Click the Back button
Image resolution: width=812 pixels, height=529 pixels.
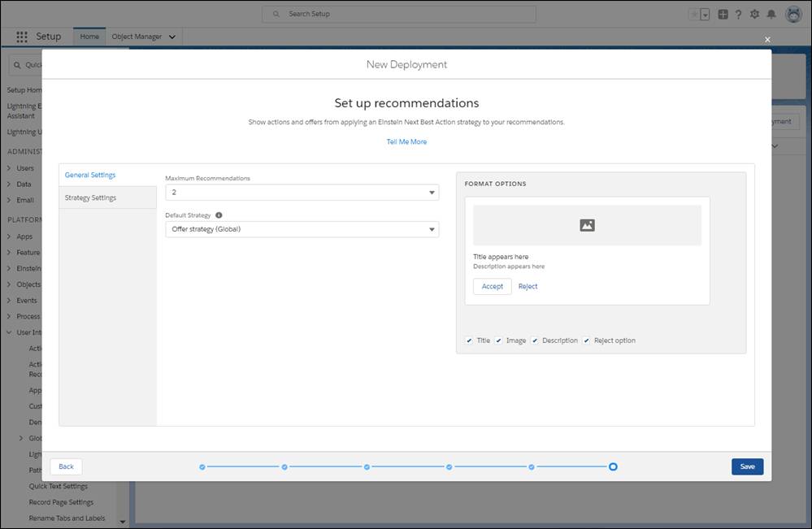(x=67, y=467)
